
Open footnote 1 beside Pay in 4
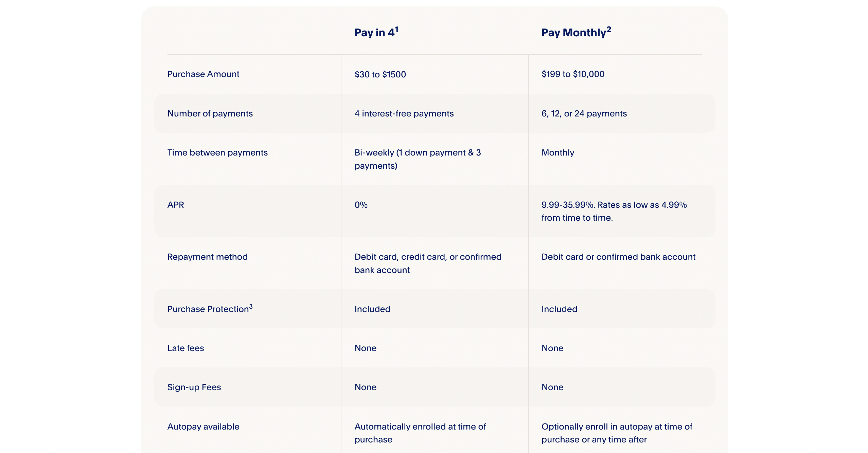[x=396, y=30]
